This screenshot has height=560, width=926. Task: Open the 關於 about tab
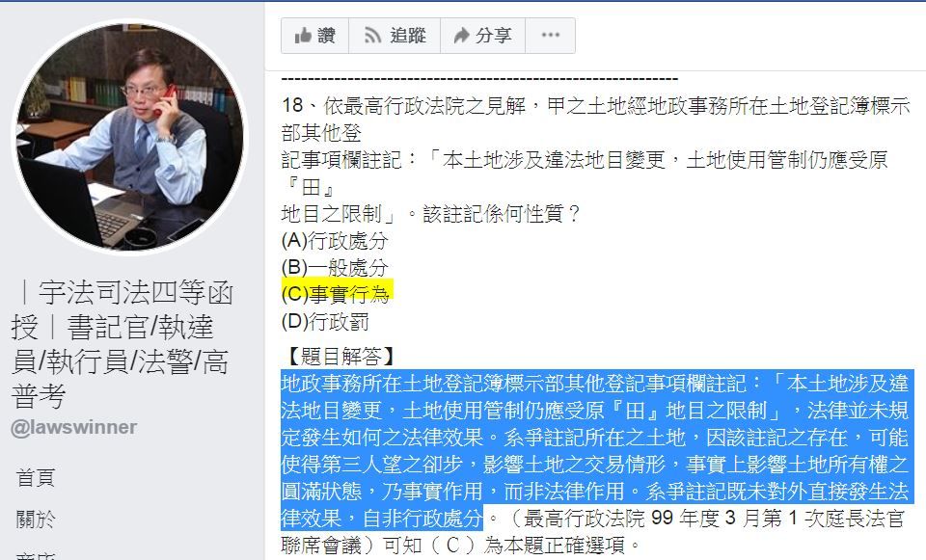36,520
